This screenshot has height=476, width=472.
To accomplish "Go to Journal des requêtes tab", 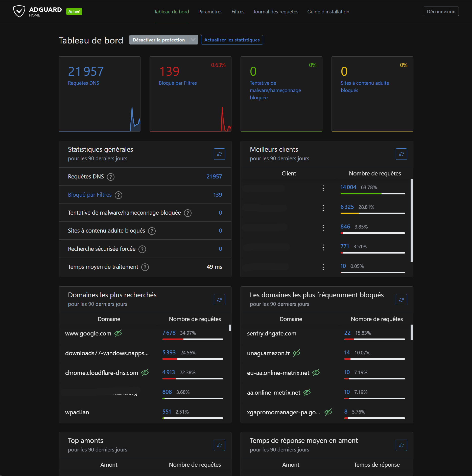I will coord(276,12).
